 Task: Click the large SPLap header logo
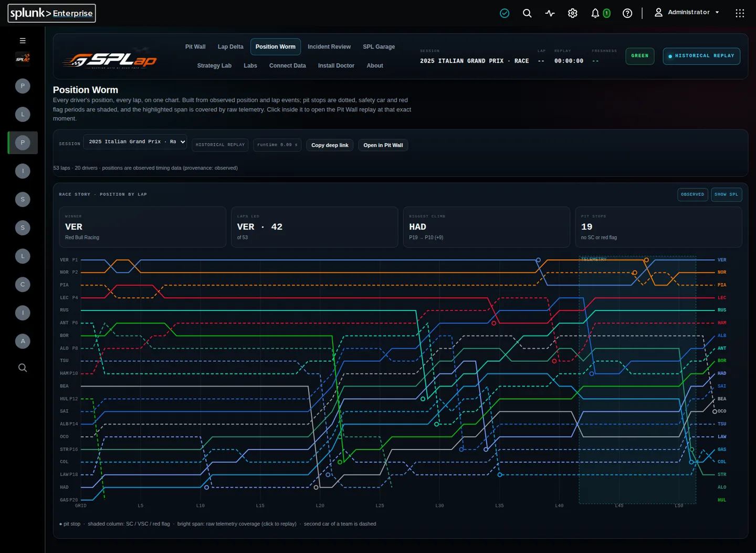[x=110, y=59]
